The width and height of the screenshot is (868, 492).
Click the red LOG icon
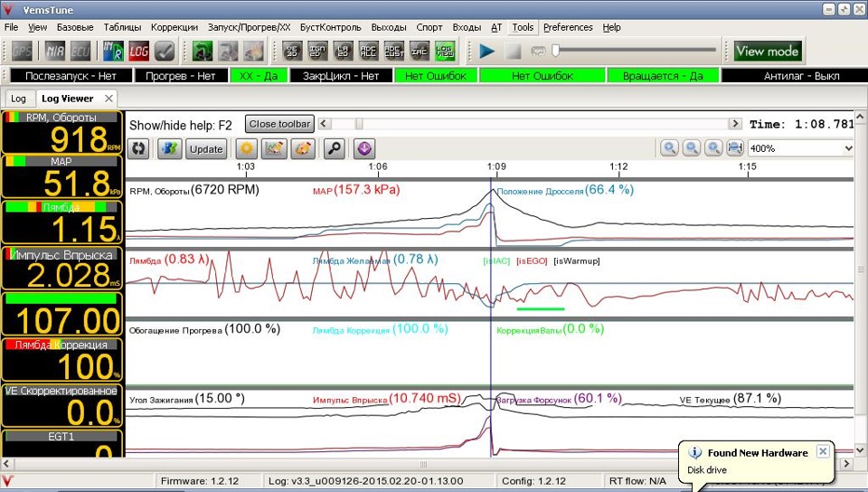click(139, 52)
